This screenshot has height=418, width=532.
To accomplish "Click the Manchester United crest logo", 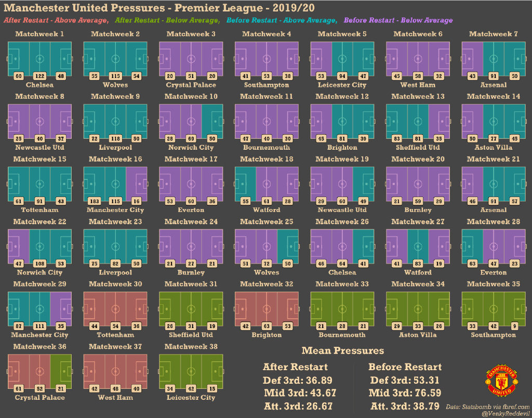I will 502,381.
